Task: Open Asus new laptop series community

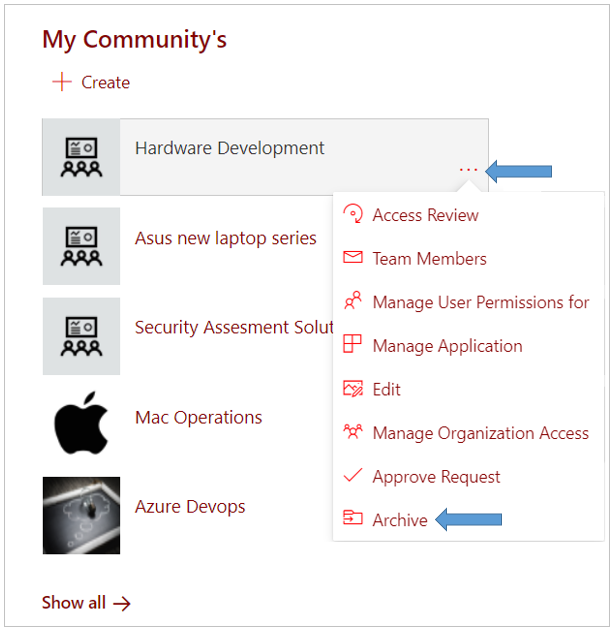Action: tap(225, 238)
